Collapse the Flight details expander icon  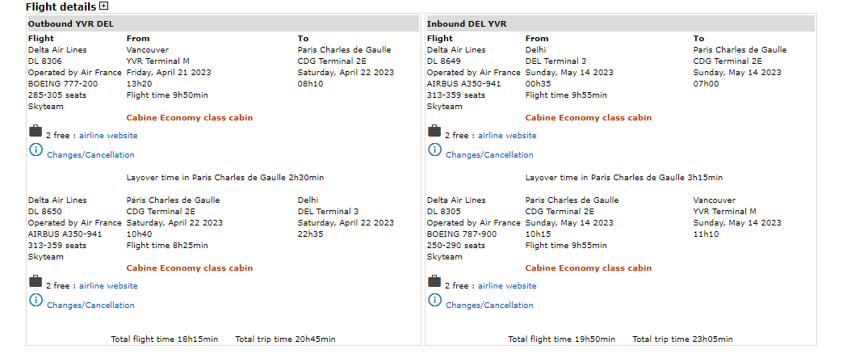(103, 6)
